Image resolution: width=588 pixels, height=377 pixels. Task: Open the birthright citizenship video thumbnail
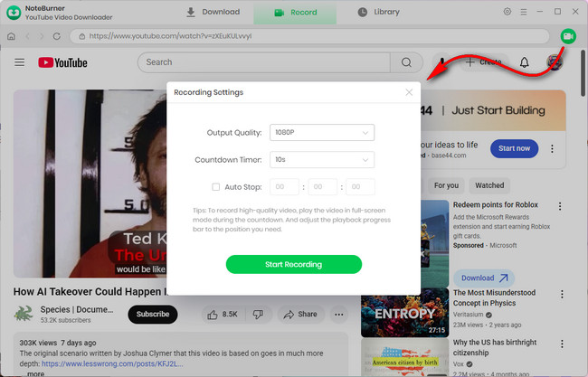click(405, 357)
